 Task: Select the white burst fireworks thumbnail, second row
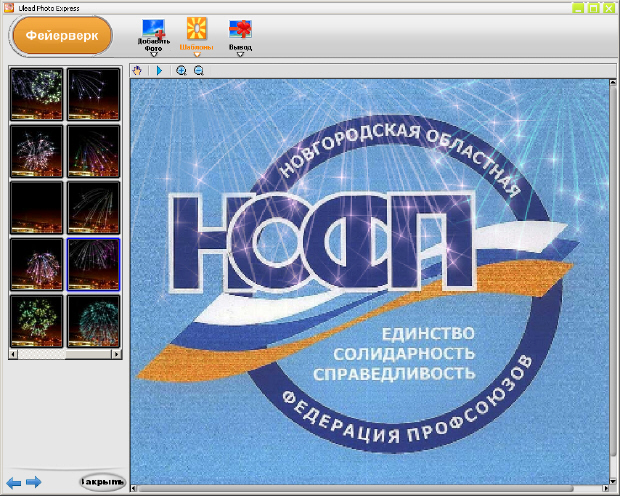pos(36,151)
